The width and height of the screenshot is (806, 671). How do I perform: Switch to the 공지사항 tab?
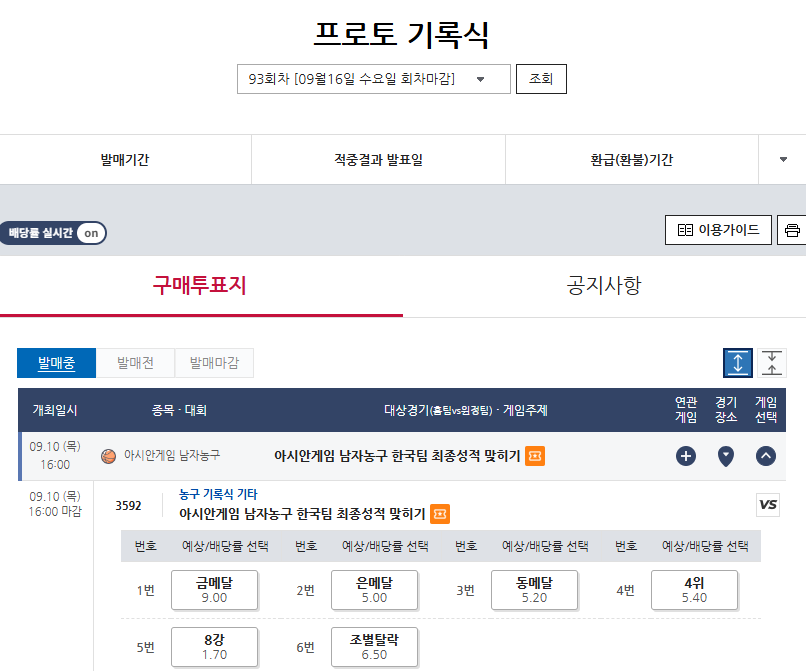pyautogui.click(x=604, y=285)
